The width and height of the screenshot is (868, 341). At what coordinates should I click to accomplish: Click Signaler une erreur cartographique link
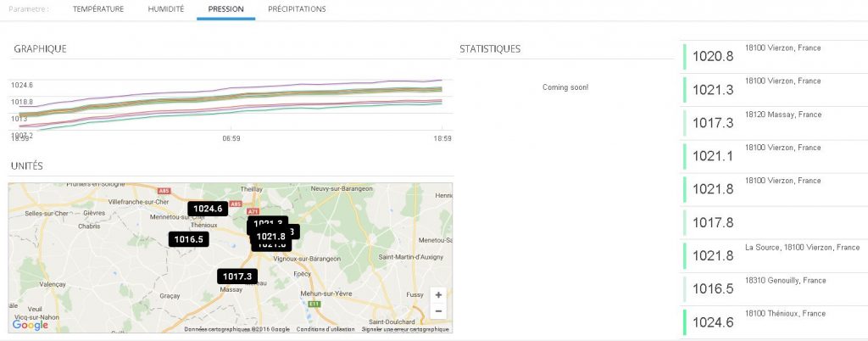[x=404, y=329]
